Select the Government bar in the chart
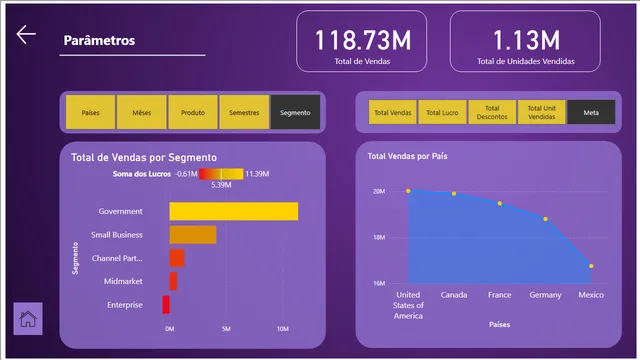 coord(233,211)
